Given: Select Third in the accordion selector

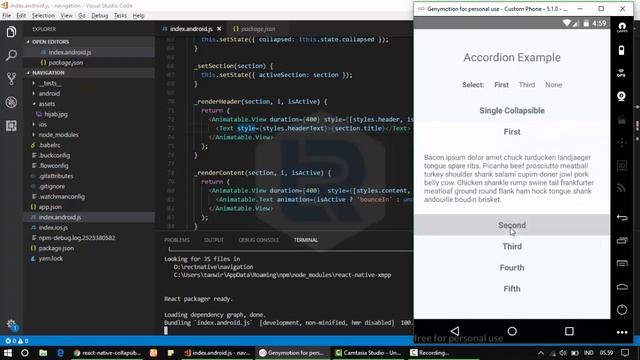Looking at the screenshot, I should pos(527,85).
